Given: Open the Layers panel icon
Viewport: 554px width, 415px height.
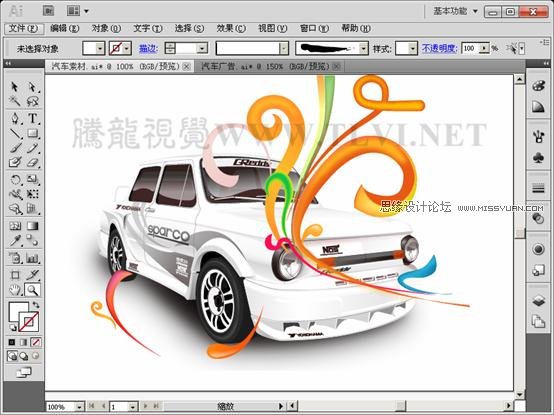Looking at the screenshot, I should (x=538, y=301).
